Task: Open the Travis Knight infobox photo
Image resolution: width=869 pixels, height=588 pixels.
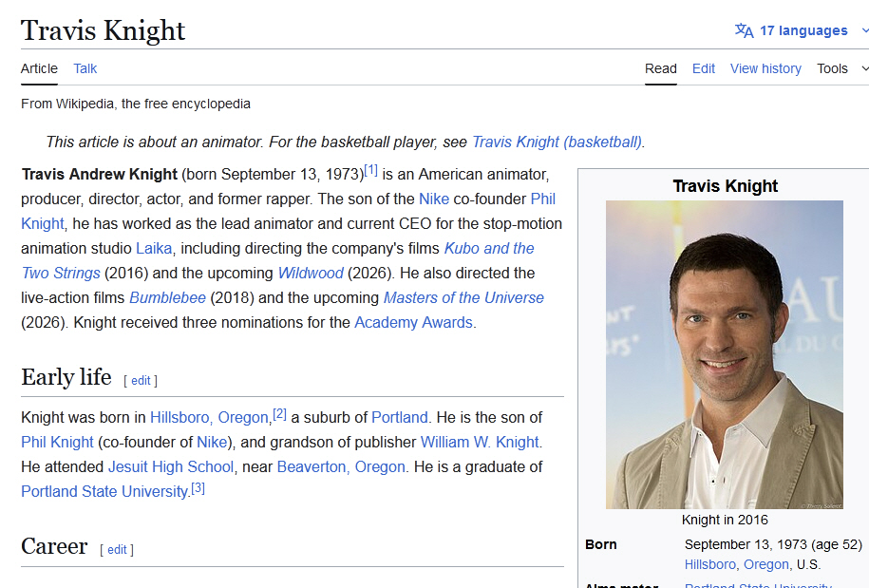Action: click(725, 354)
